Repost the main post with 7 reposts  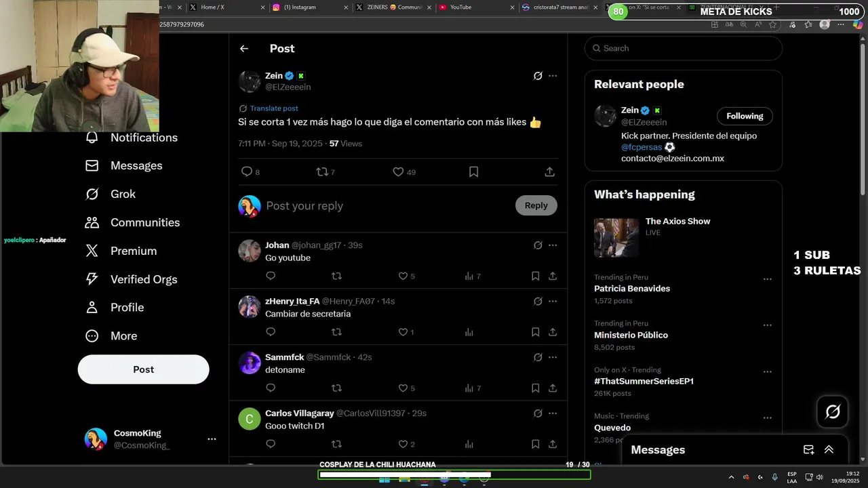(323, 172)
